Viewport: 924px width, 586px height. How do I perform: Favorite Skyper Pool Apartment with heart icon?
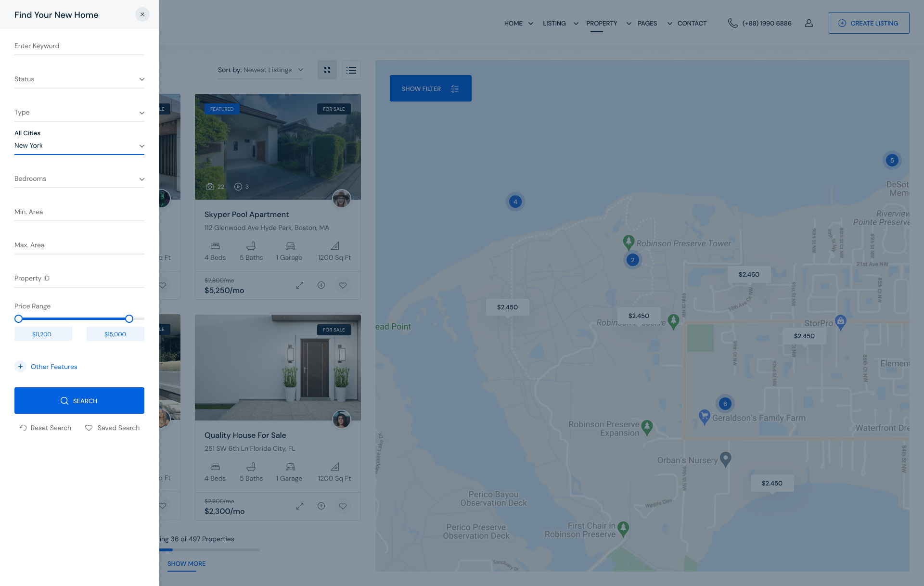click(x=343, y=285)
